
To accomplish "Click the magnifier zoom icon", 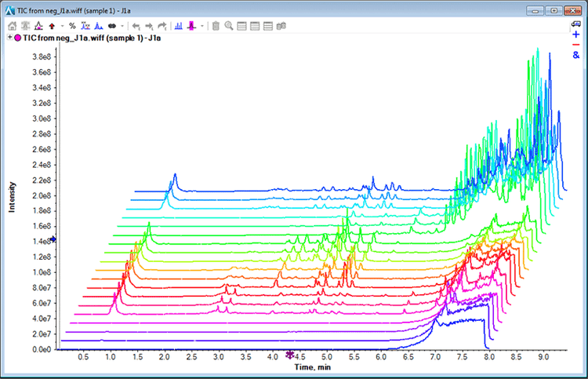I will 229,26.
